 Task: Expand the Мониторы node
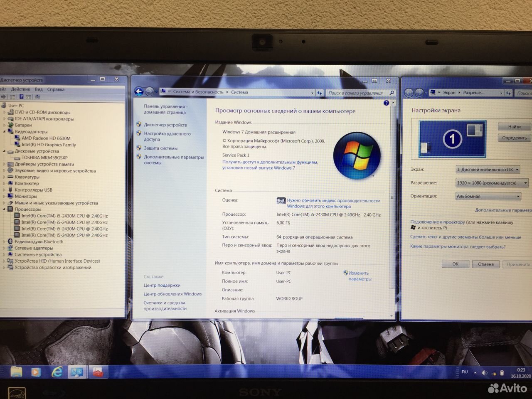tap(5, 197)
